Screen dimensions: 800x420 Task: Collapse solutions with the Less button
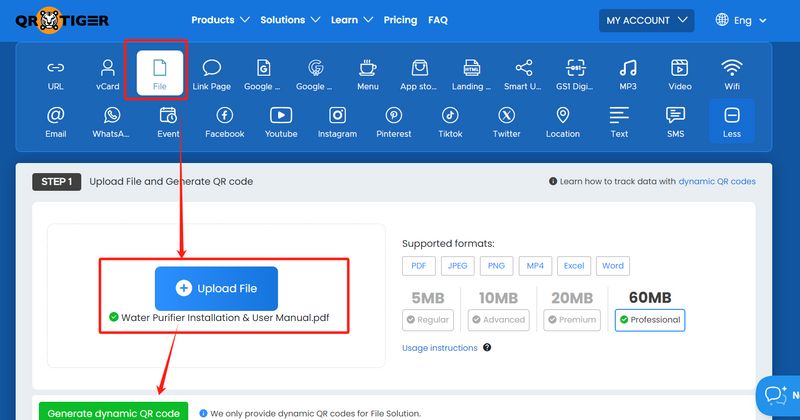732,121
